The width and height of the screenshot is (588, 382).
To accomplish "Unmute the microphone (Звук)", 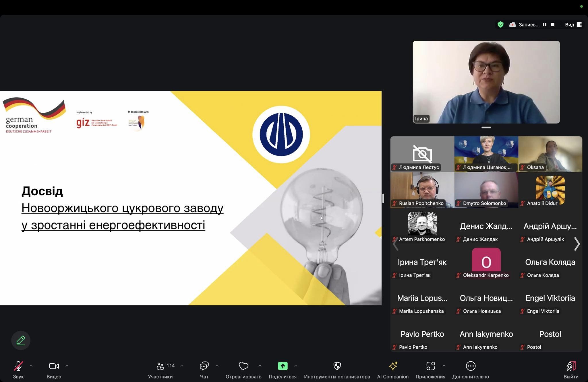I will (x=18, y=366).
